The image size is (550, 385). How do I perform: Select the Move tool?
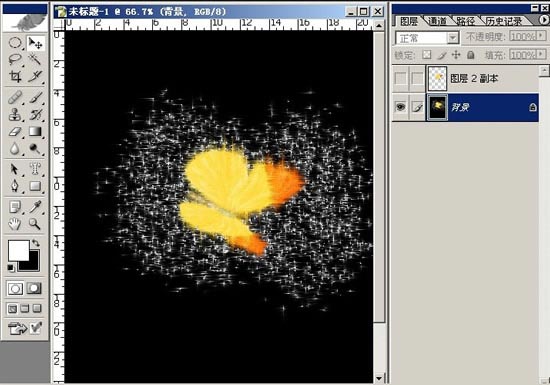coord(35,43)
